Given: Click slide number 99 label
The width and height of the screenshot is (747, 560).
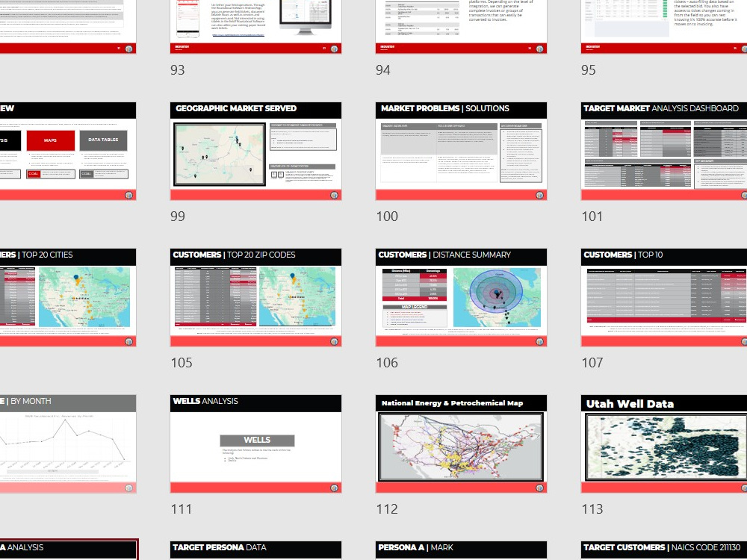Looking at the screenshot, I should click(x=178, y=217).
